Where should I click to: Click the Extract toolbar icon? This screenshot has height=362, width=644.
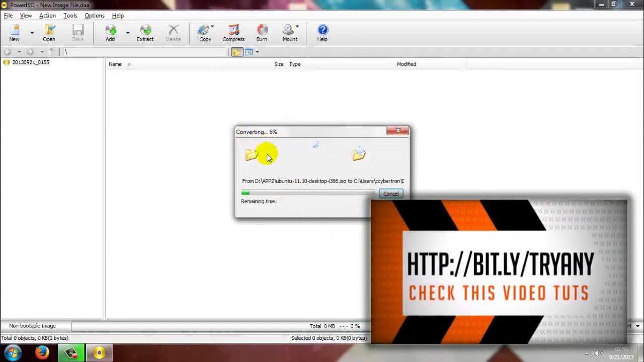pyautogui.click(x=145, y=33)
